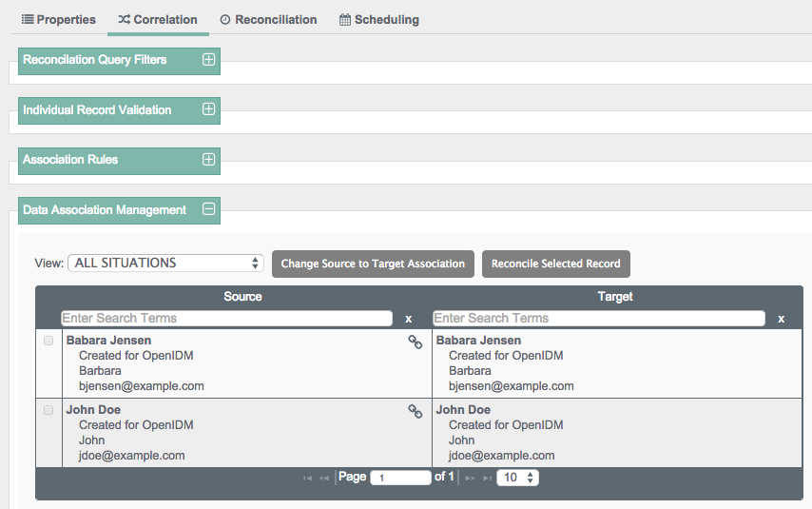Viewport: 812px width, 509px height.
Task: Collapse Data Association Management minus icon
Action: point(208,209)
